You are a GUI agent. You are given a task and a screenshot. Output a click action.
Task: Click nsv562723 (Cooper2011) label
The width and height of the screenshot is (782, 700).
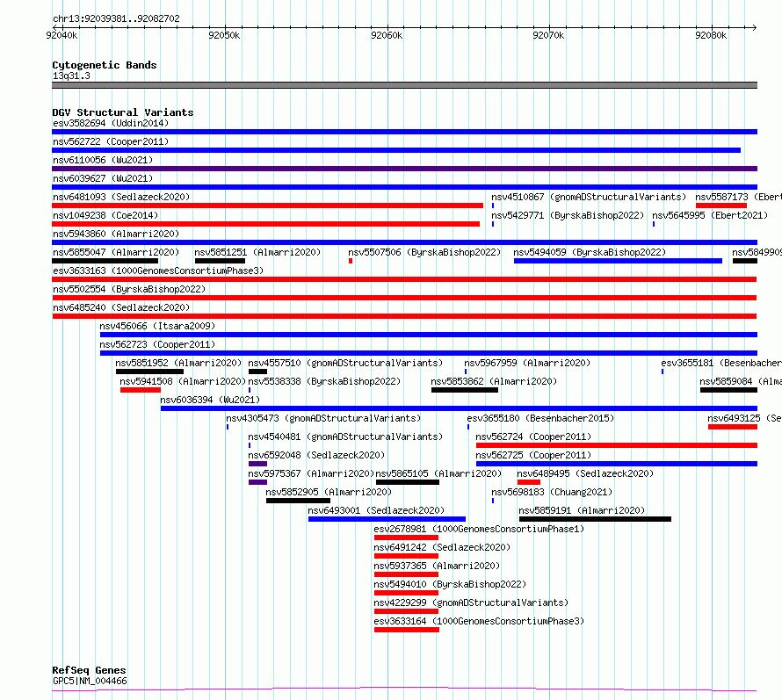coord(157,344)
